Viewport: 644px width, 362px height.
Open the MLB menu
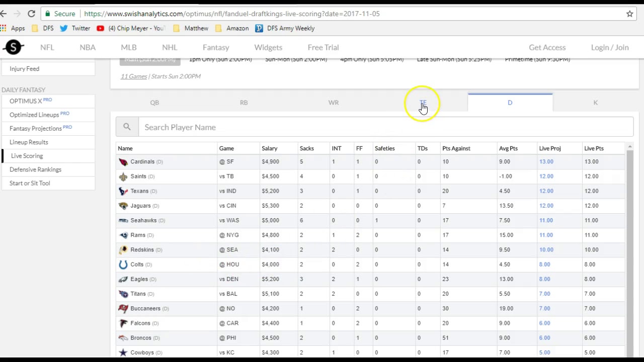pyautogui.click(x=129, y=47)
